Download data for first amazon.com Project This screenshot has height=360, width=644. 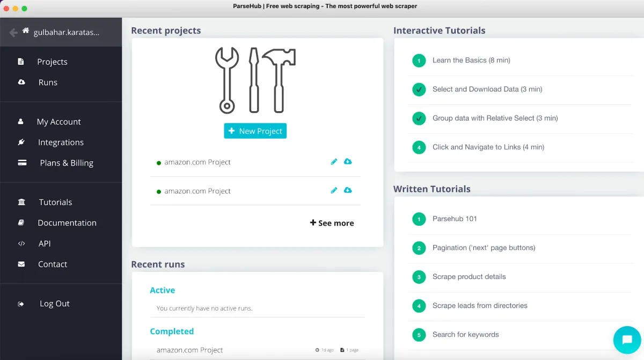348,162
